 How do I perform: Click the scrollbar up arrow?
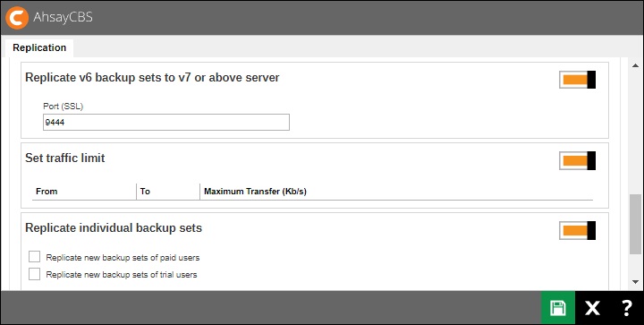coord(635,65)
